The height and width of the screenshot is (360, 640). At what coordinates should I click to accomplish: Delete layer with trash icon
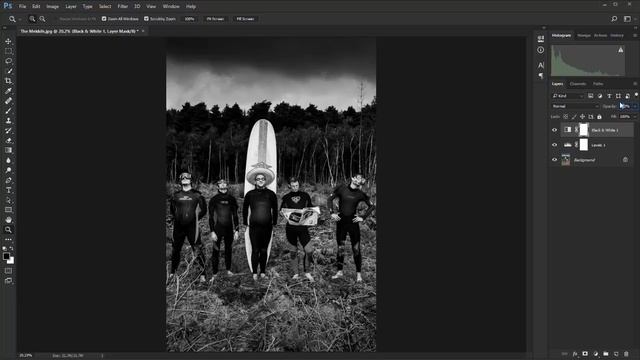coord(626,354)
